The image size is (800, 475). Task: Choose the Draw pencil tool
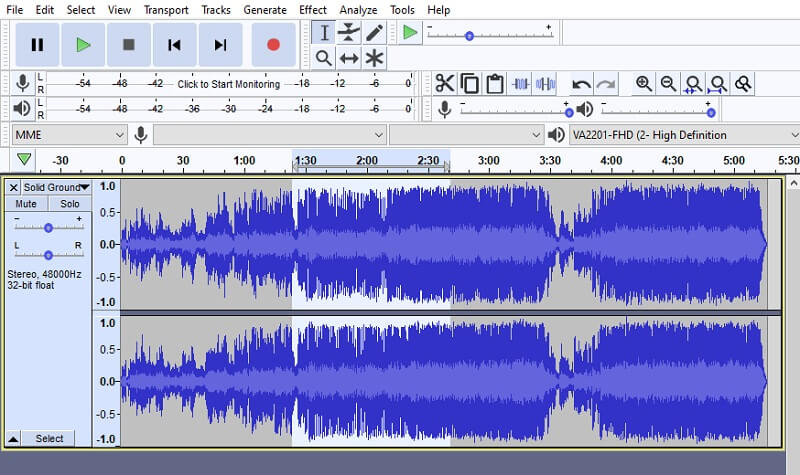click(374, 32)
